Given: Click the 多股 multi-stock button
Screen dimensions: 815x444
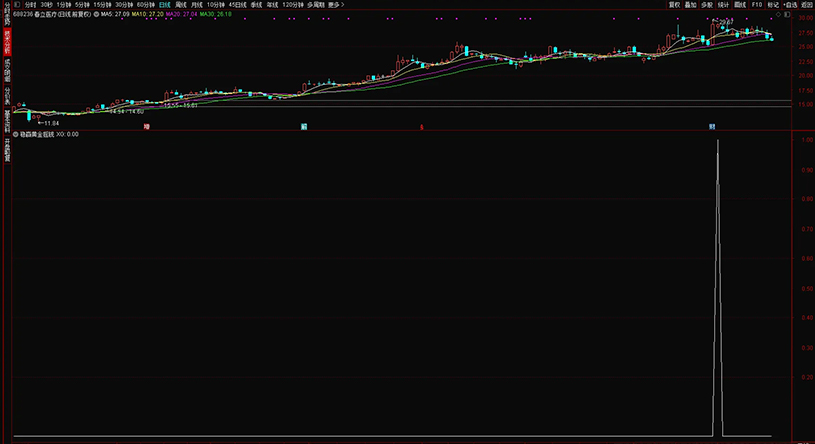Looking at the screenshot, I should coord(707,5).
